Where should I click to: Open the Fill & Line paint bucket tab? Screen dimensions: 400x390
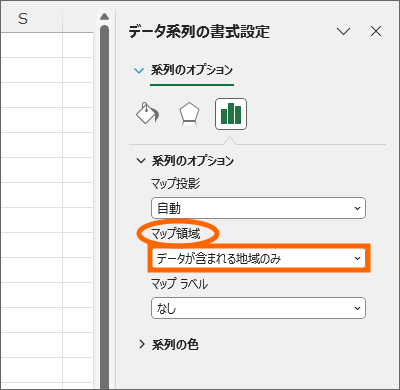(x=147, y=114)
